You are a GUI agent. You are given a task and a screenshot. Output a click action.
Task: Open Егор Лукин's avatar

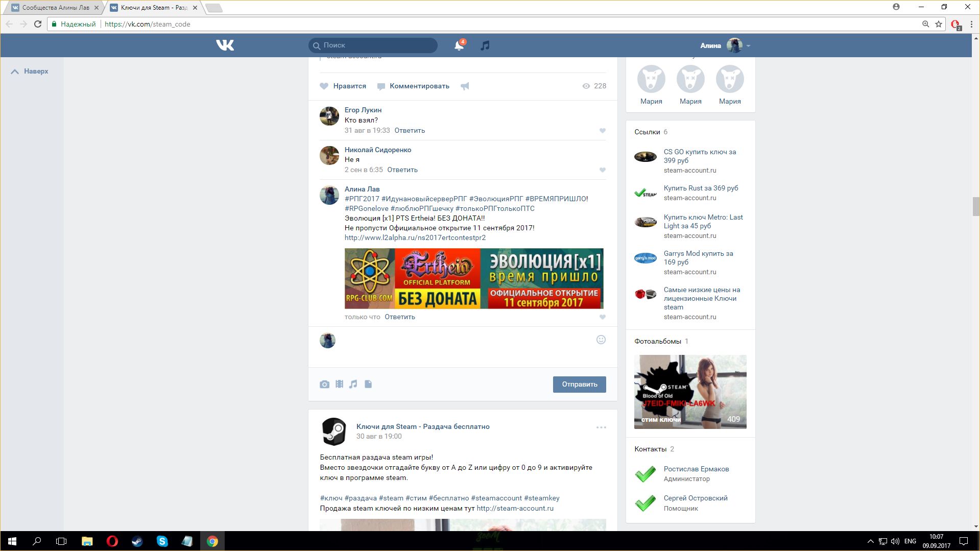[x=329, y=116]
